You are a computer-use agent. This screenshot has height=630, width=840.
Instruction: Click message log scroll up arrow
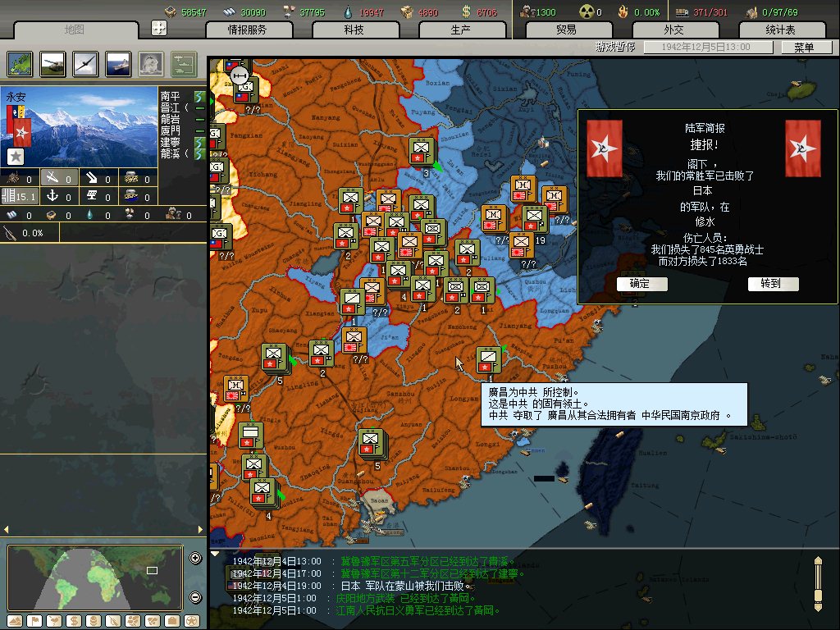click(x=818, y=561)
